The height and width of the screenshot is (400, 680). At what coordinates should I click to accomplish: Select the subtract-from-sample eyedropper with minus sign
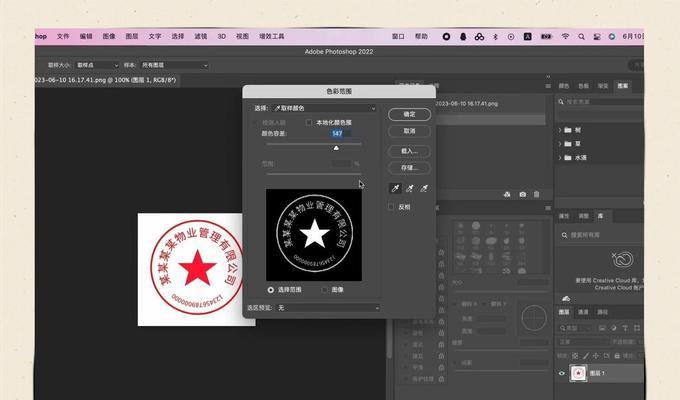tap(424, 188)
